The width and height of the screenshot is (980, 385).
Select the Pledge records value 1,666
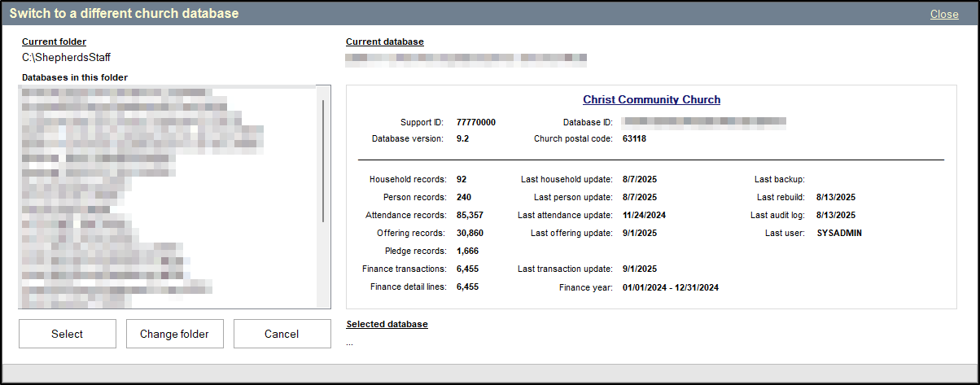pyautogui.click(x=467, y=252)
